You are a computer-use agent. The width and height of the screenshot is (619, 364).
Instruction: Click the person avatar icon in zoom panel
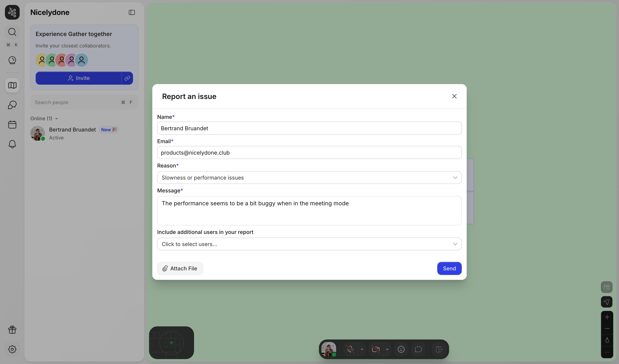607,340
